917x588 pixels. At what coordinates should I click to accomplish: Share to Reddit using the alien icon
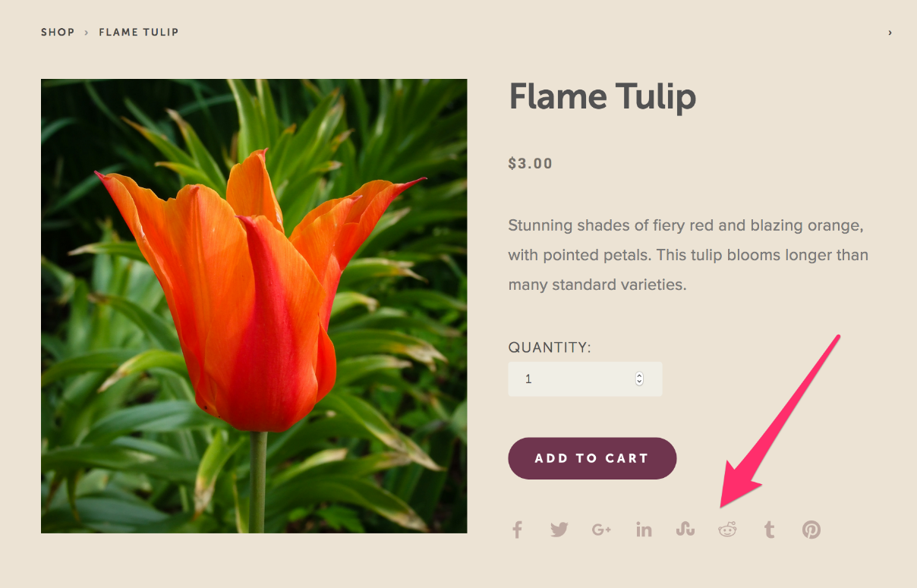click(x=727, y=530)
